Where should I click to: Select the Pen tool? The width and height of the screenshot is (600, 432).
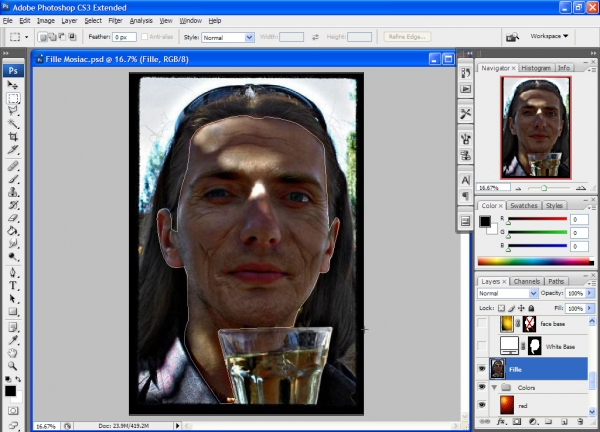click(x=13, y=272)
